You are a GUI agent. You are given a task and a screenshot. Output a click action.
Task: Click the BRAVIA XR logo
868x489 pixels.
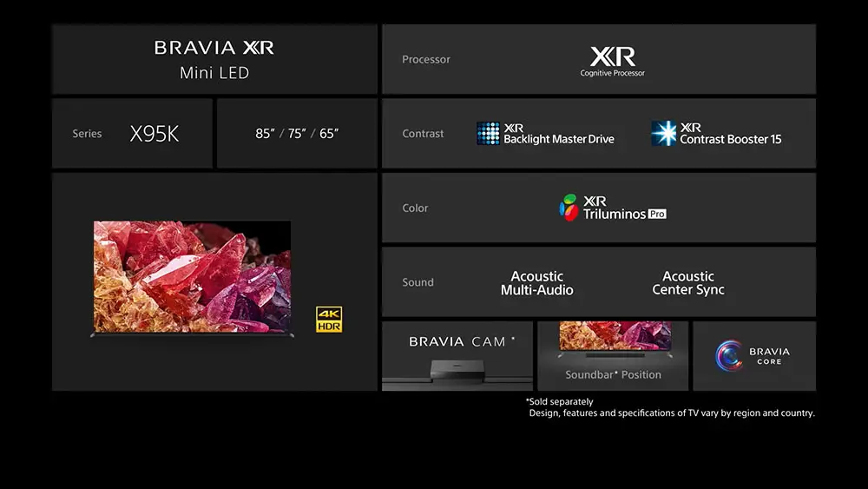coord(214,48)
